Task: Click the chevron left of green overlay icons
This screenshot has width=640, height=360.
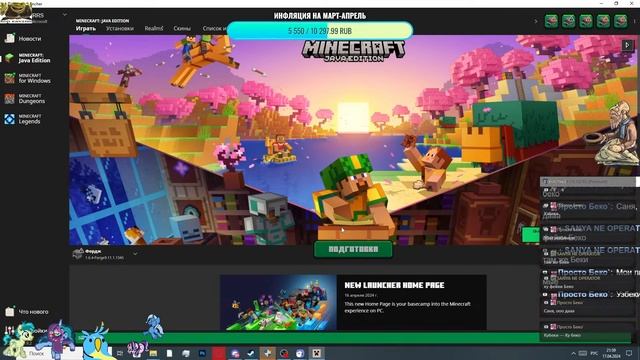Action: (x=536, y=21)
